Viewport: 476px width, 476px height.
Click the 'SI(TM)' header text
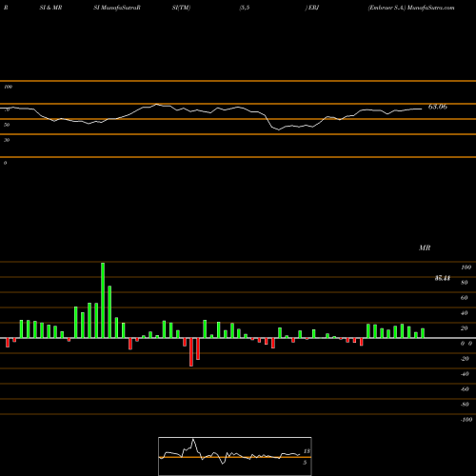click(x=181, y=8)
